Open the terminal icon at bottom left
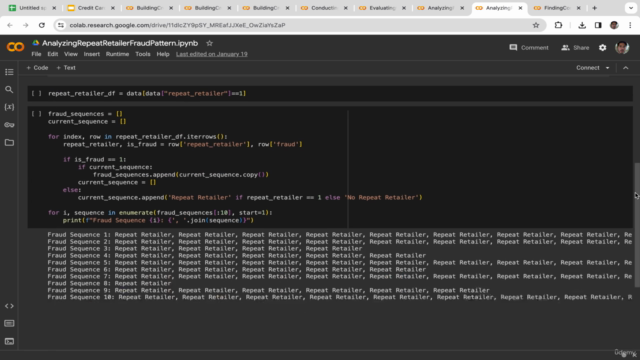 9,341
